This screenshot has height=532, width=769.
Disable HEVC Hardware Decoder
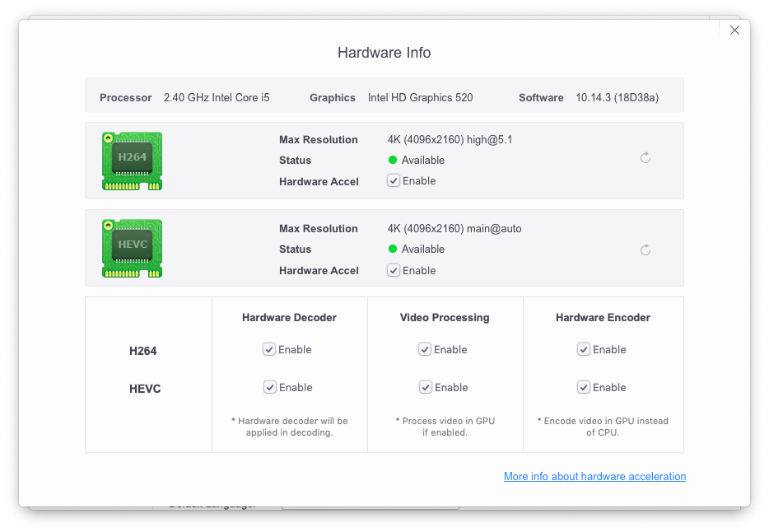270,387
